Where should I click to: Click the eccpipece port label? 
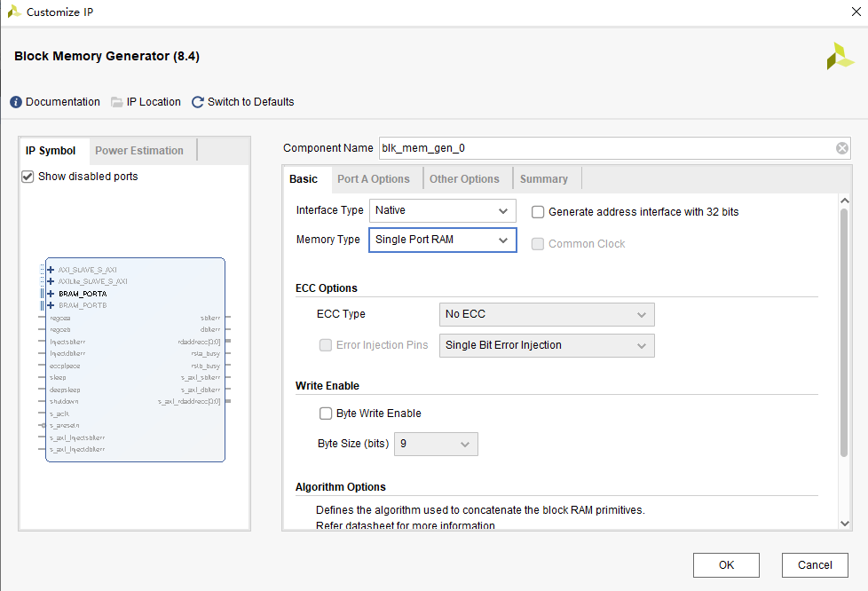(x=65, y=366)
